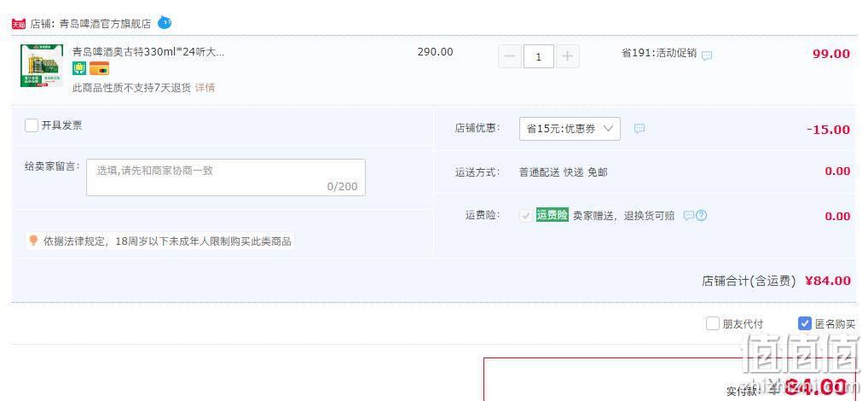Viewport: 868px width, 401px height.
Task: Click the Tmall logo beside the store name
Action: [x=18, y=24]
